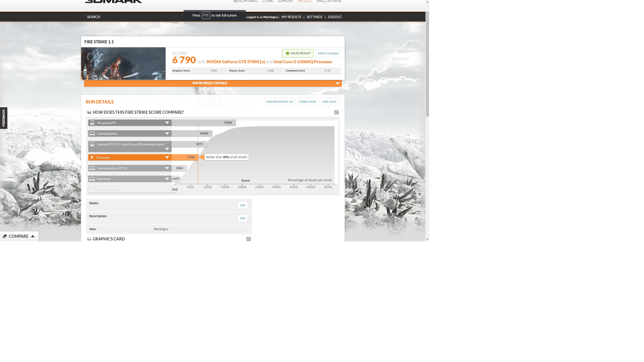Click the scrollbar down arrow
The height and width of the screenshot is (362, 644).
click(x=427, y=239)
